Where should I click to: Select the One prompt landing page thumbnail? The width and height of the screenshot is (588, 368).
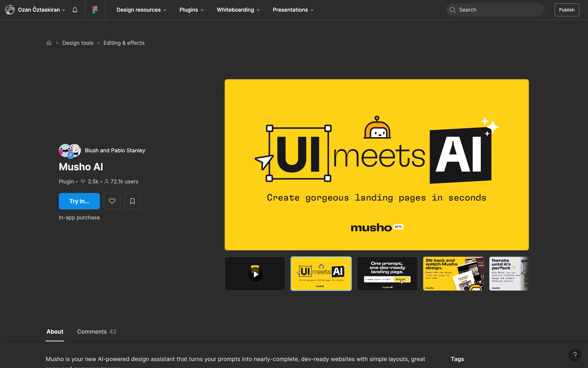coord(387,274)
